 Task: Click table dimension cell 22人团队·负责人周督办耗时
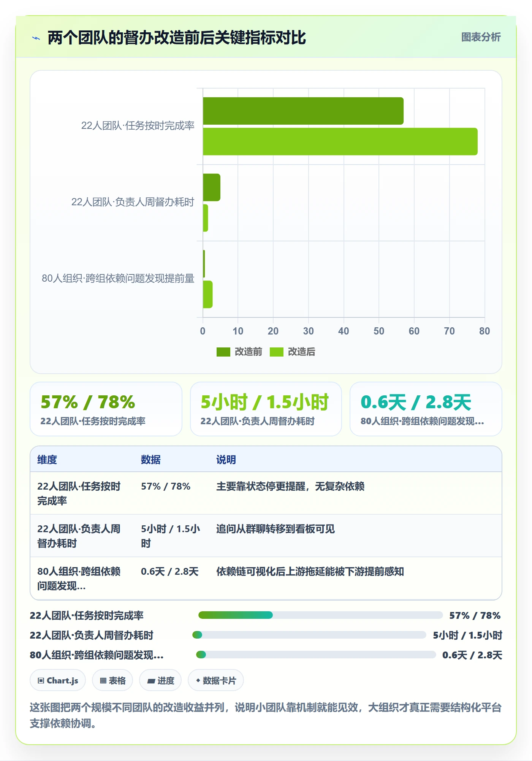(79, 536)
